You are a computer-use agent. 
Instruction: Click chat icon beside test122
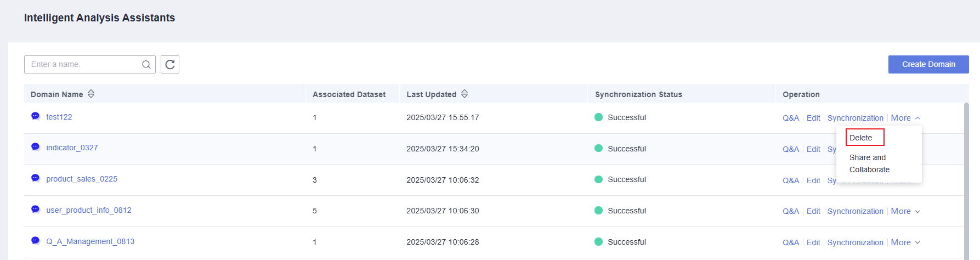pyautogui.click(x=36, y=116)
